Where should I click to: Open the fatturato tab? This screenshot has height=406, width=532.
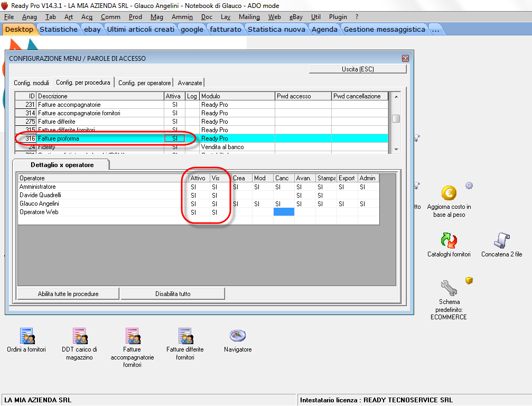coord(226,29)
